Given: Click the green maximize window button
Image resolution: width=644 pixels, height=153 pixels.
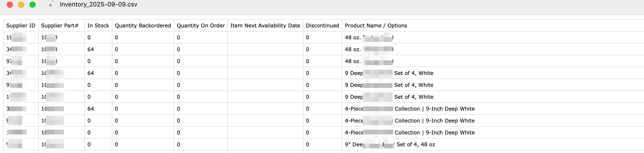Looking at the screenshot, I should click(x=32, y=5).
